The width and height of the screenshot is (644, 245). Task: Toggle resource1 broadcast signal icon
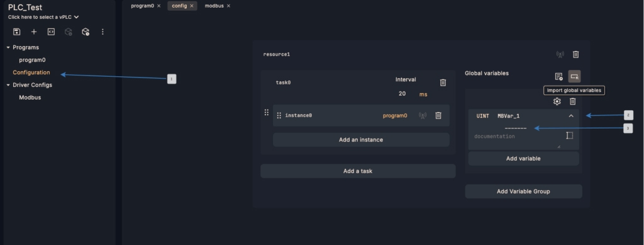coord(560,54)
